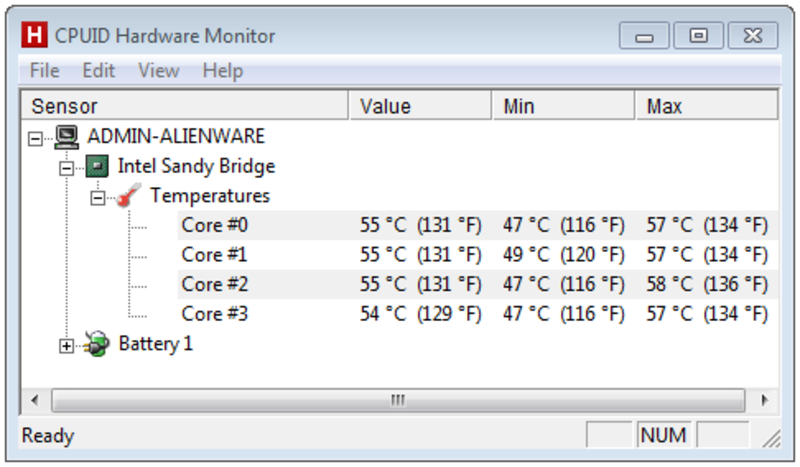Select the Core #2 row
Image resolution: width=800 pixels, height=467 pixels.
(478, 284)
